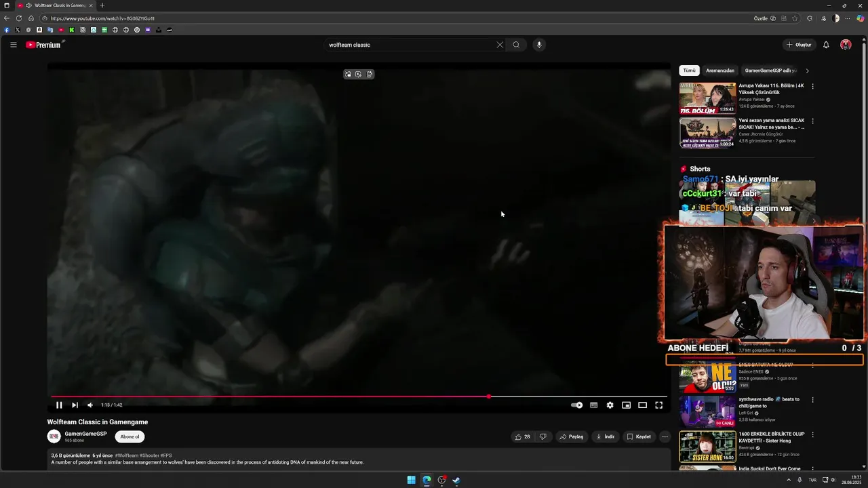
Task: Toggle the autoplay switch
Action: (577, 405)
